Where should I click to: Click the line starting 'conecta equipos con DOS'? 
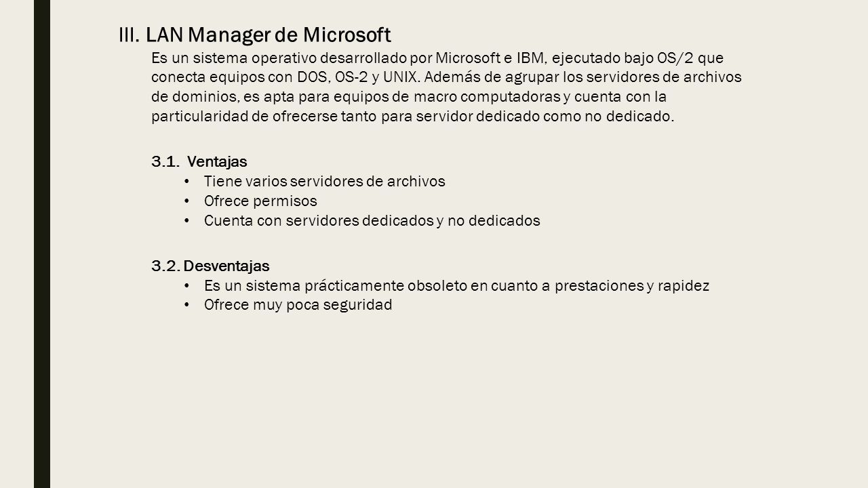(446, 77)
